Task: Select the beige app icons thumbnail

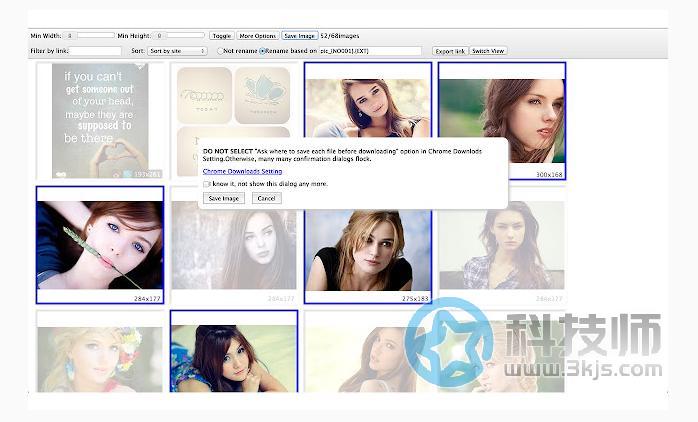Action: [234, 100]
